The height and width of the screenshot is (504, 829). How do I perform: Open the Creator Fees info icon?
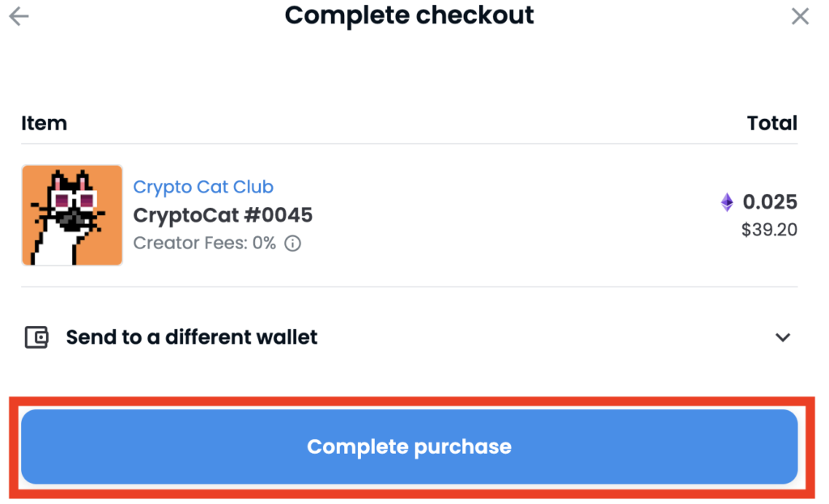point(292,243)
